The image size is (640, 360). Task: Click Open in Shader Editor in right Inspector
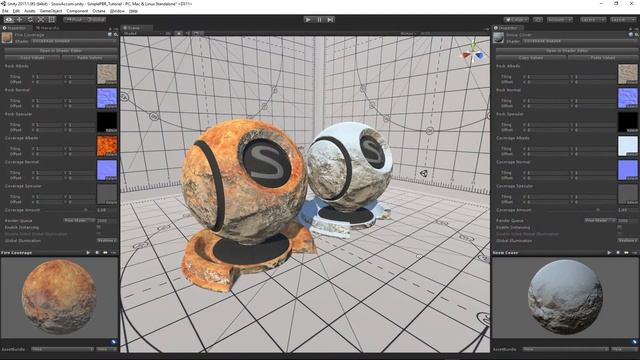click(567, 51)
